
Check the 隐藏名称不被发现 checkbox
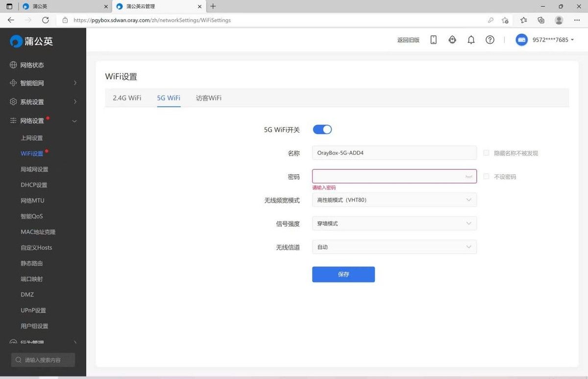[486, 153]
